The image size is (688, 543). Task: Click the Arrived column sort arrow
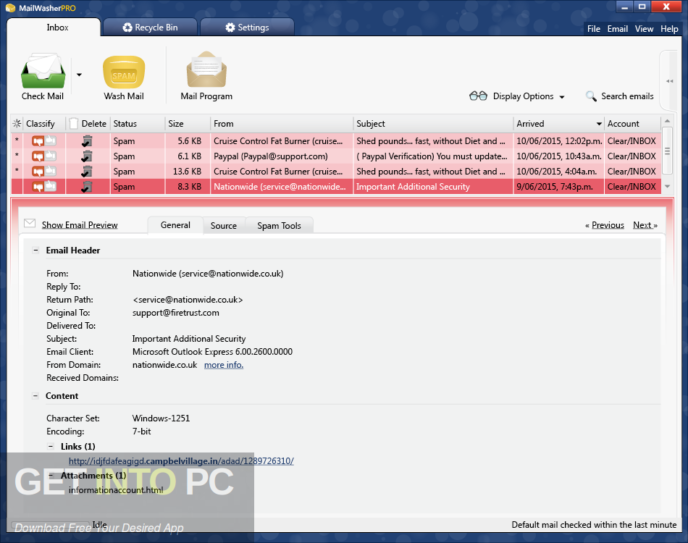click(598, 124)
